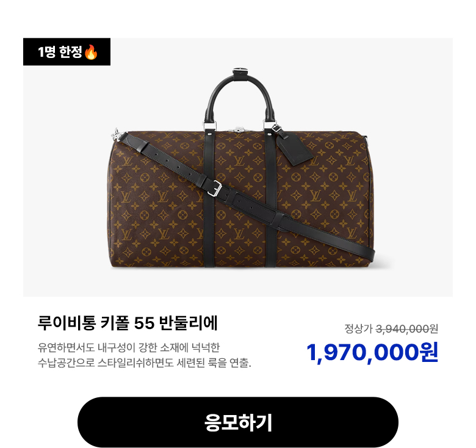
Task: Open the Keepall bag product image
Action: [238, 167]
